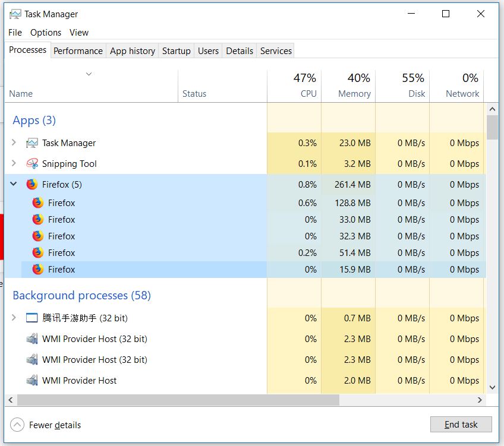
Task: Click the Fewer details link
Action: 55,425
